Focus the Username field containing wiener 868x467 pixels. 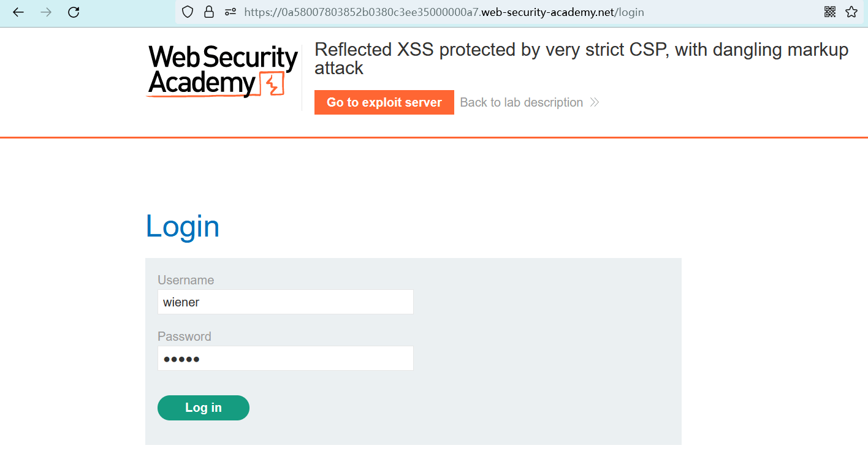click(x=285, y=302)
